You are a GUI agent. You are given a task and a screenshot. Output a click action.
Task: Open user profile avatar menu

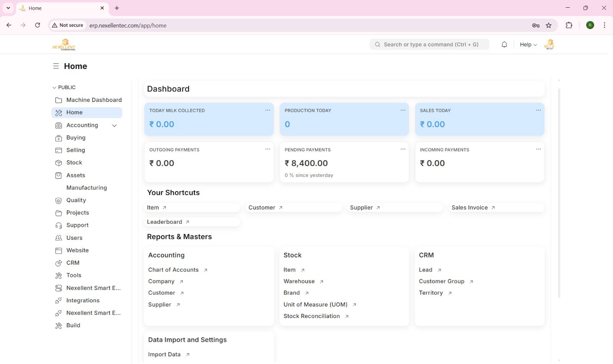click(x=549, y=44)
